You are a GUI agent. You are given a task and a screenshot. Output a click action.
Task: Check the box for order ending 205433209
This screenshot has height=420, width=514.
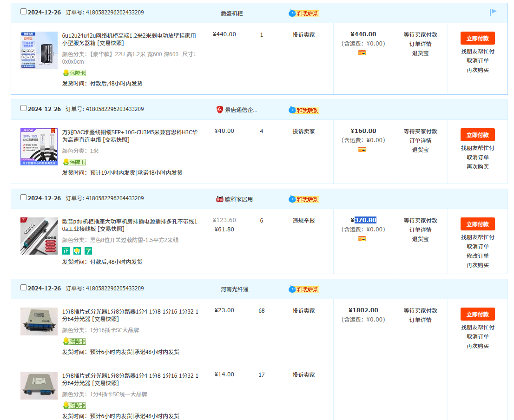[x=24, y=288]
